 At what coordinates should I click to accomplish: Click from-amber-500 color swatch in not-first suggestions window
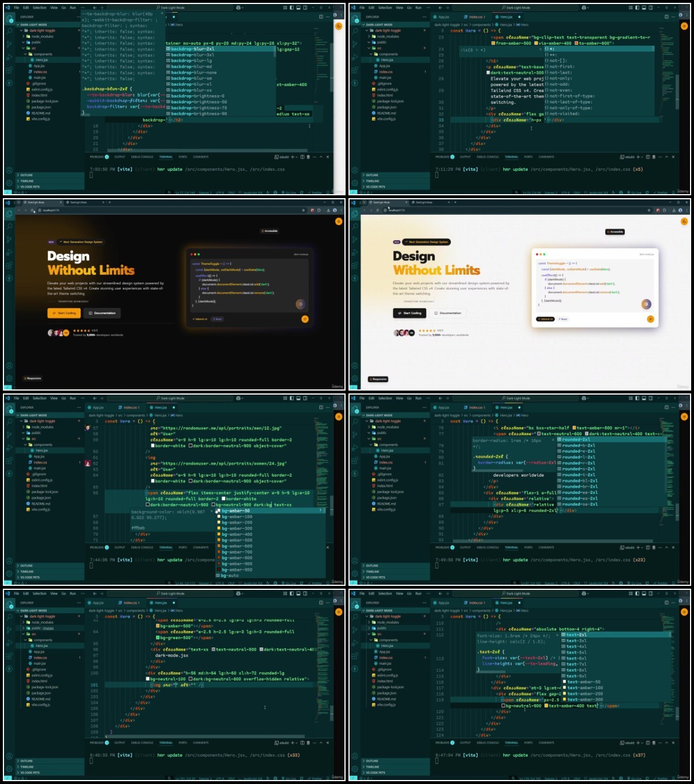pyautogui.click(x=494, y=43)
